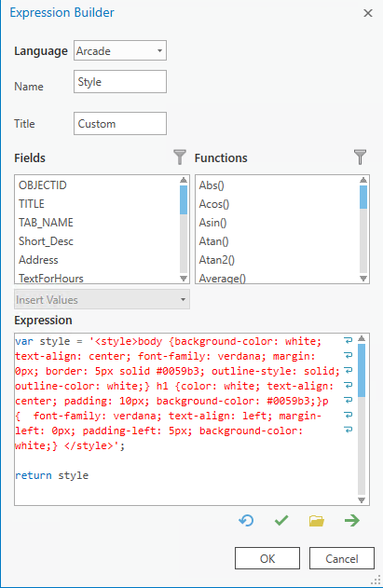Screen dimensions: 383x588
Task: Select the Short_Desc field
Action: [46, 241]
